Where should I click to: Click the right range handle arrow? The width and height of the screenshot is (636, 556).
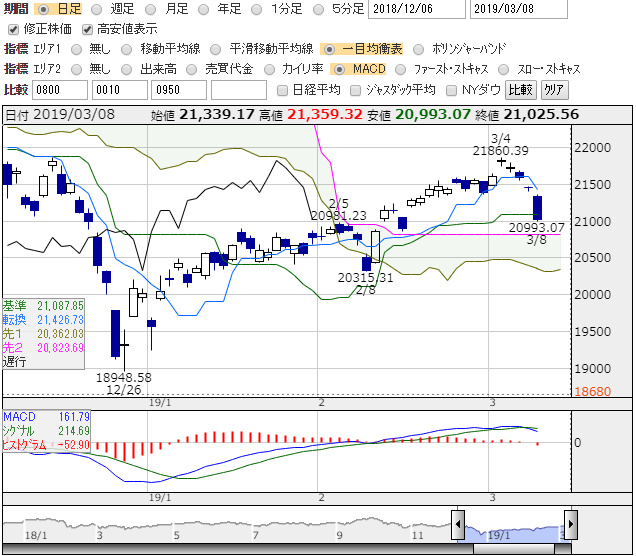[571, 524]
